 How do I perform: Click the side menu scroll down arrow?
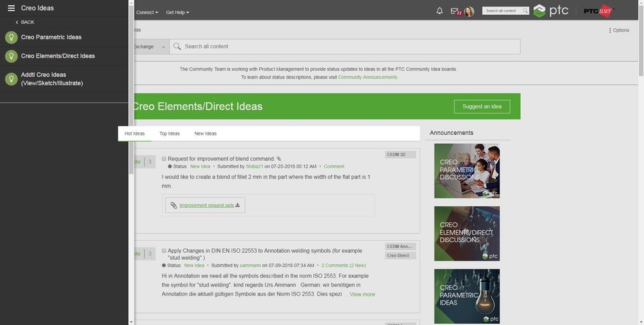(x=132, y=322)
